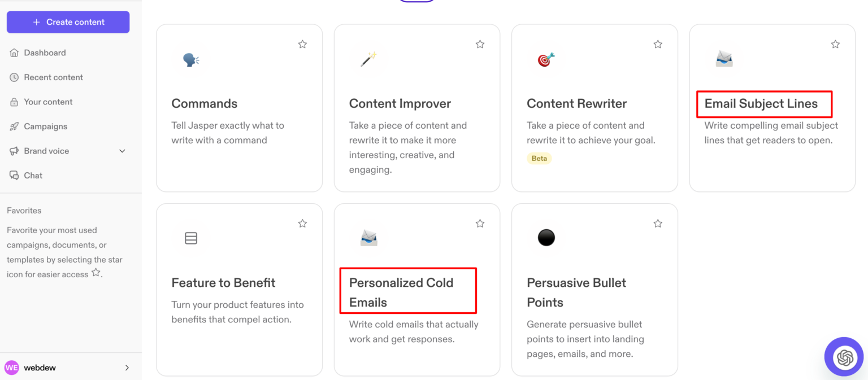Click the Campaigns rocket icon
The image size is (868, 380).
(14, 126)
